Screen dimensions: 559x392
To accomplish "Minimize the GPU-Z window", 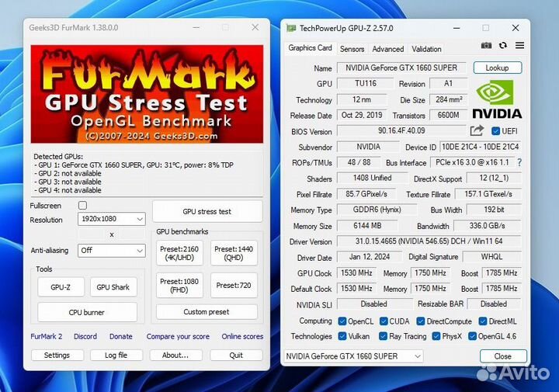I will pyautogui.click(x=457, y=28).
